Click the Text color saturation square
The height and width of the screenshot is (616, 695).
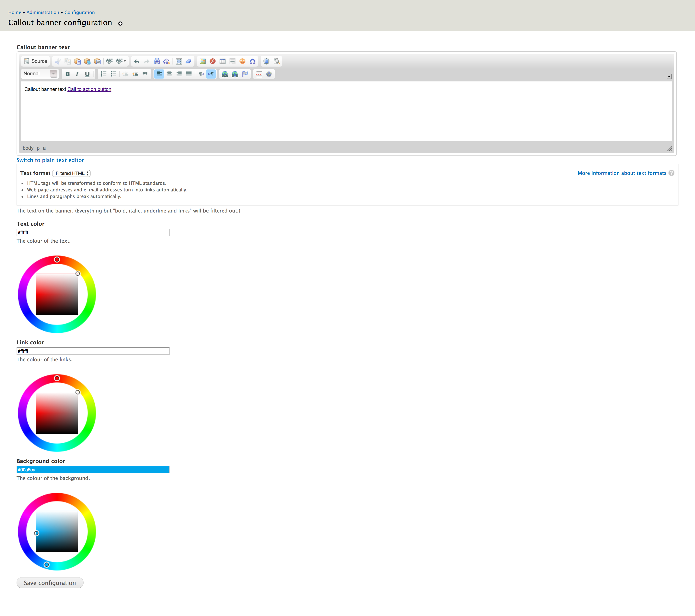pos(57,294)
